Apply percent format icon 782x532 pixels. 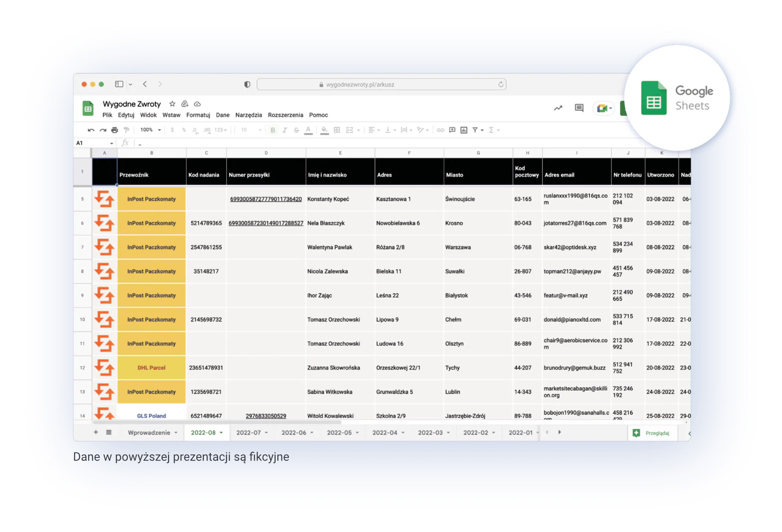coord(184,130)
